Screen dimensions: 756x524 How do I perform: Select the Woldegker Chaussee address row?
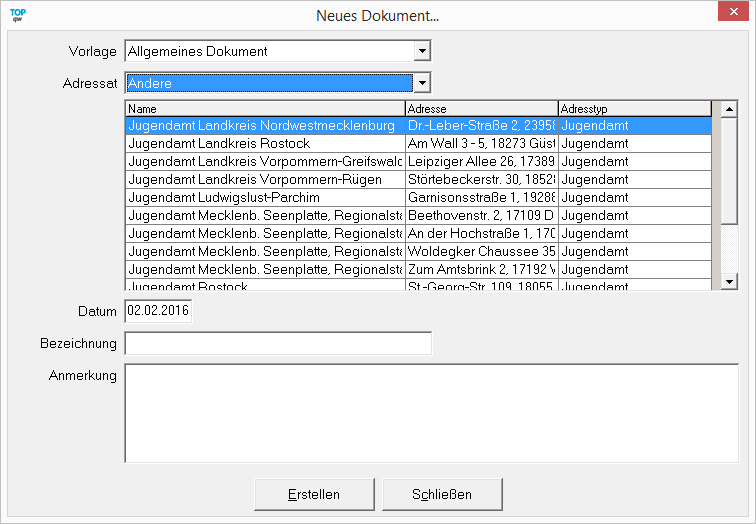click(x=481, y=252)
